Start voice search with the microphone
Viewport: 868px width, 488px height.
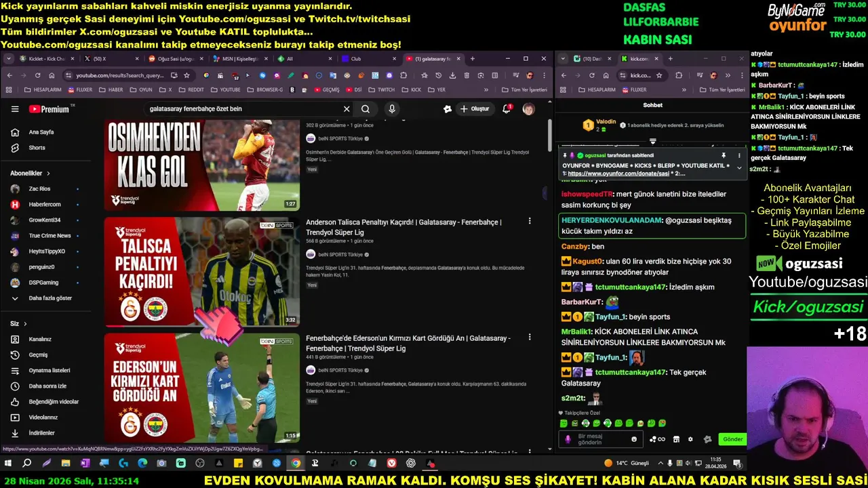tap(391, 109)
